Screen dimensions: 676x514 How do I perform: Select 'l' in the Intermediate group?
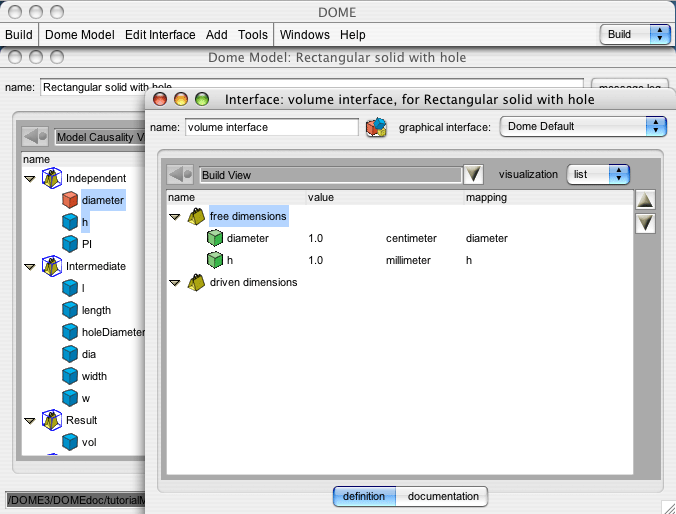tap(83, 288)
